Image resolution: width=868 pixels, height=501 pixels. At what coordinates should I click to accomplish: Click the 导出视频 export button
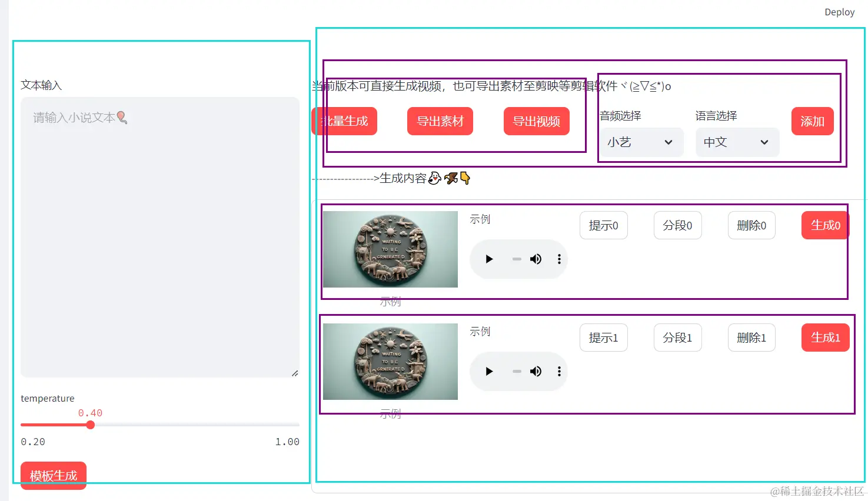click(x=536, y=121)
